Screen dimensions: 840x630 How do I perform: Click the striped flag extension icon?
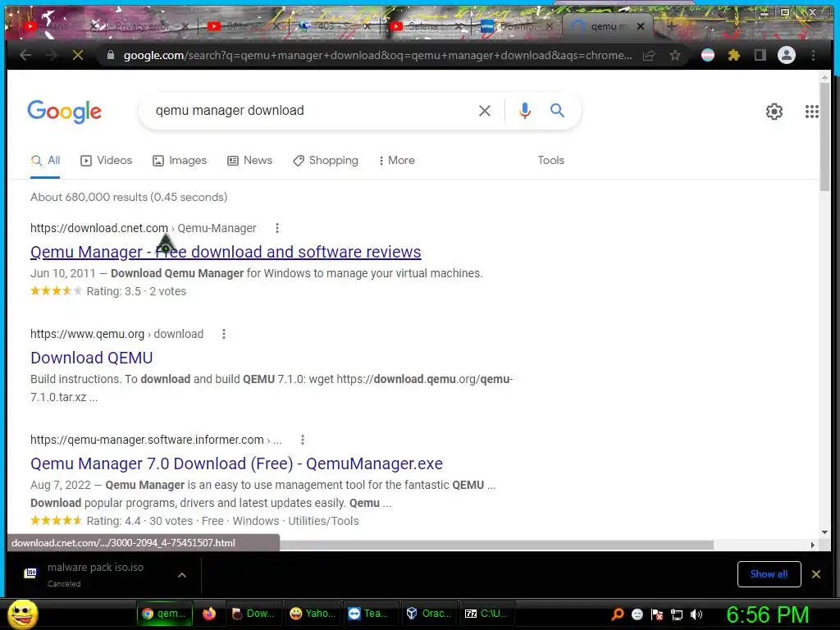coord(708,55)
